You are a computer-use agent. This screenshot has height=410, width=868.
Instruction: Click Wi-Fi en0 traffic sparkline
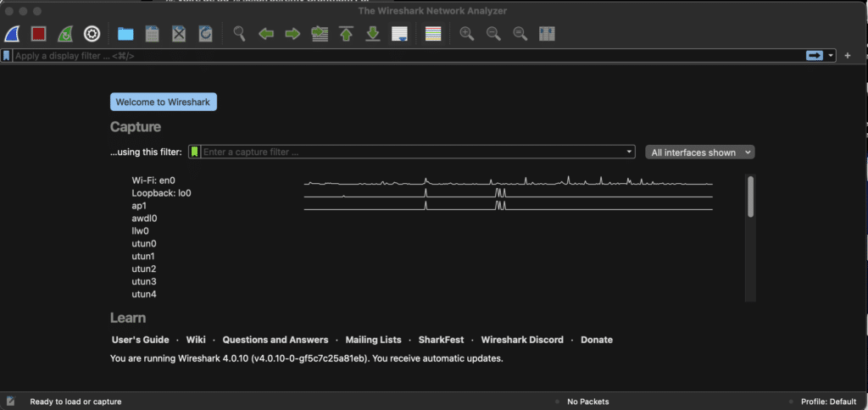coord(509,181)
